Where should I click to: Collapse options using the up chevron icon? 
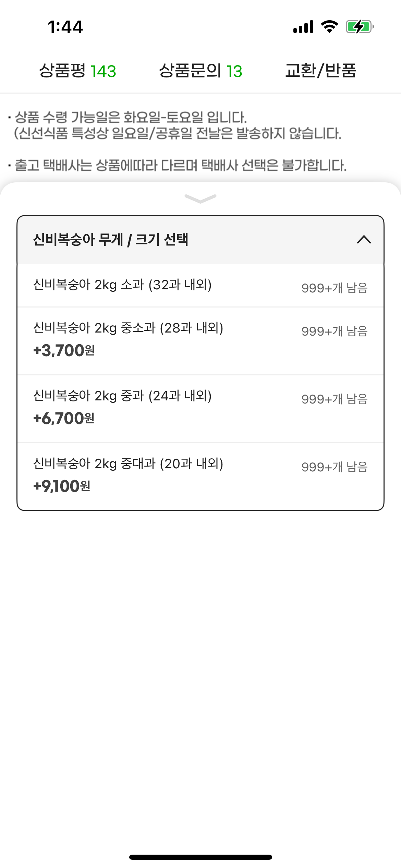(x=364, y=240)
